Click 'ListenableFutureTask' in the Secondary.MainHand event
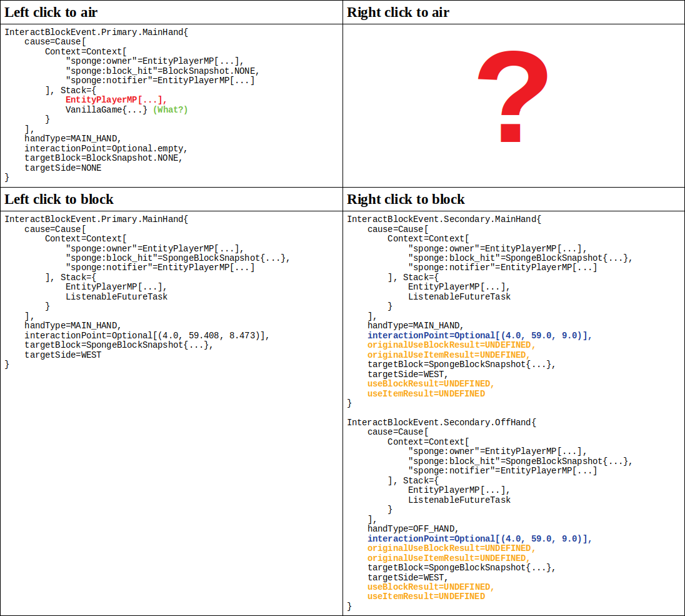Screen dimensions: 685x616 tap(459, 296)
